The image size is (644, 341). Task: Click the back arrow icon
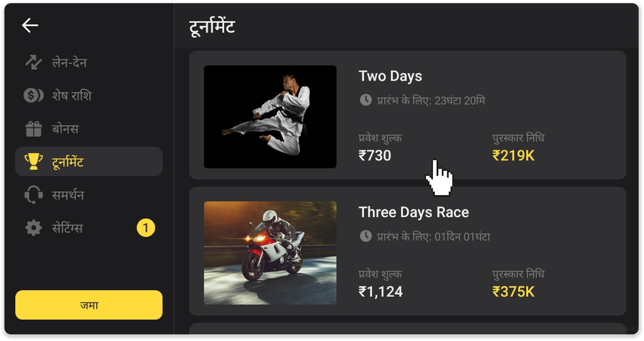30,25
